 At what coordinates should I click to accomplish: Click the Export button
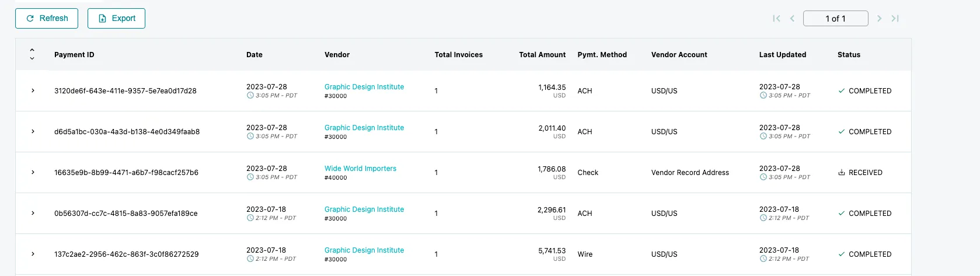116,18
